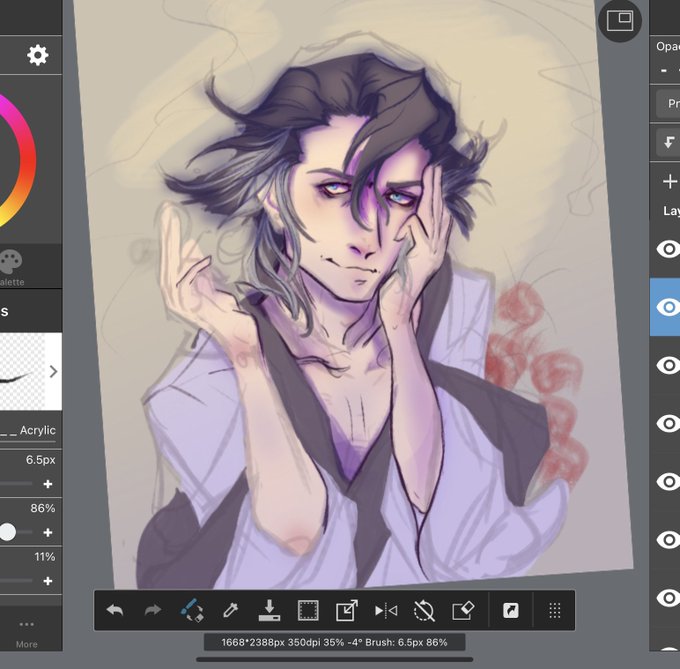Tap the clipping arrow icon in layer panel
The image size is (680, 669).
pyautogui.click(x=669, y=142)
